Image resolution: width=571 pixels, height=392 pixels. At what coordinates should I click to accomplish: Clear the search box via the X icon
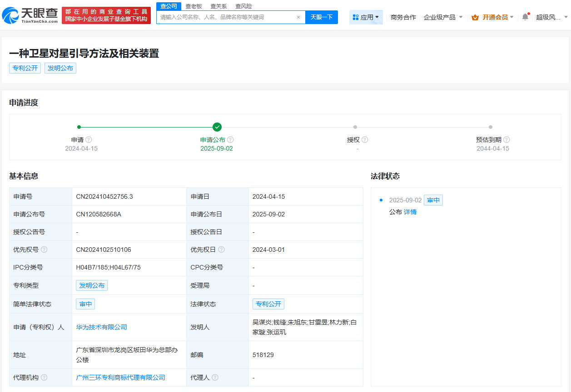(298, 17)
